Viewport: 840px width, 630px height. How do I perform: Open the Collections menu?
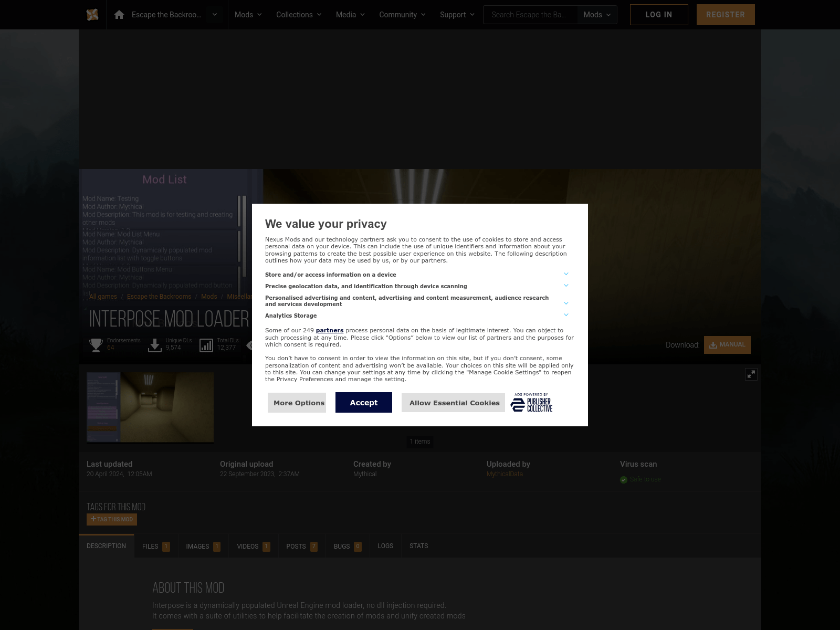click(x=299, y=15)
